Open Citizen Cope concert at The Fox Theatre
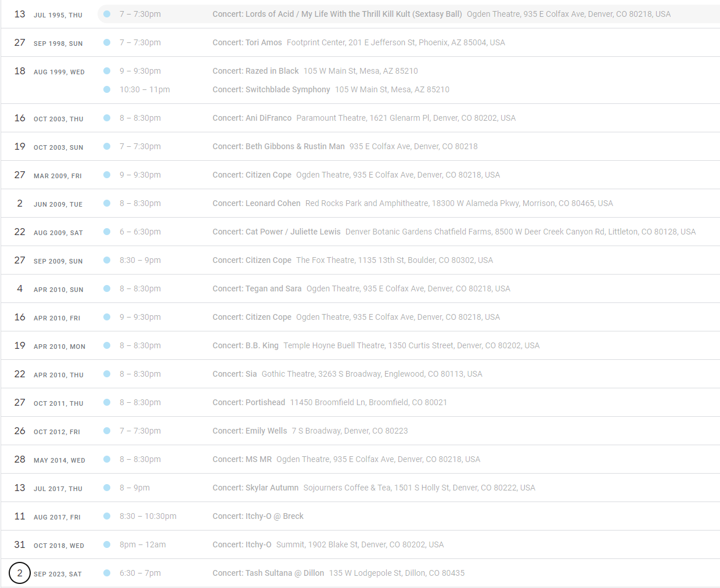720x588 pixels. coord(252,260)
